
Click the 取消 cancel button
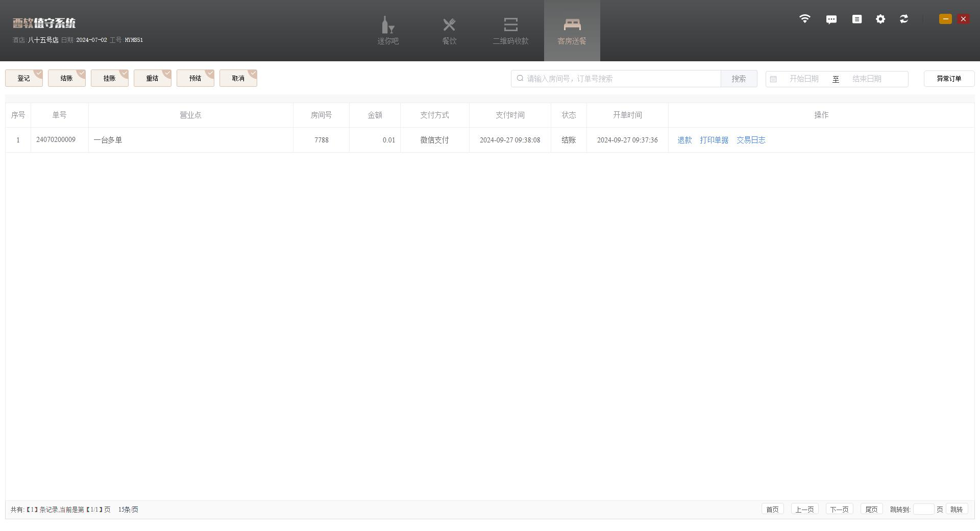tap(238, 78)
